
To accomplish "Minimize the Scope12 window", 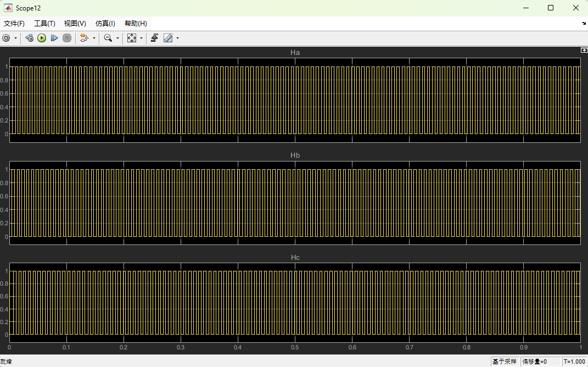I will point(525,8).
